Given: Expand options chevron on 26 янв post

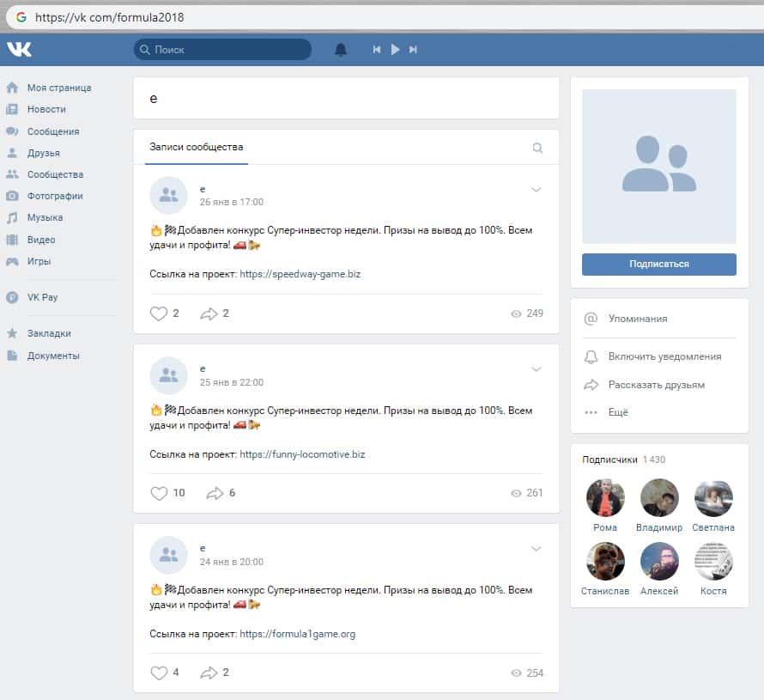Looking at the screenshot, I should (x=537, y=190).
